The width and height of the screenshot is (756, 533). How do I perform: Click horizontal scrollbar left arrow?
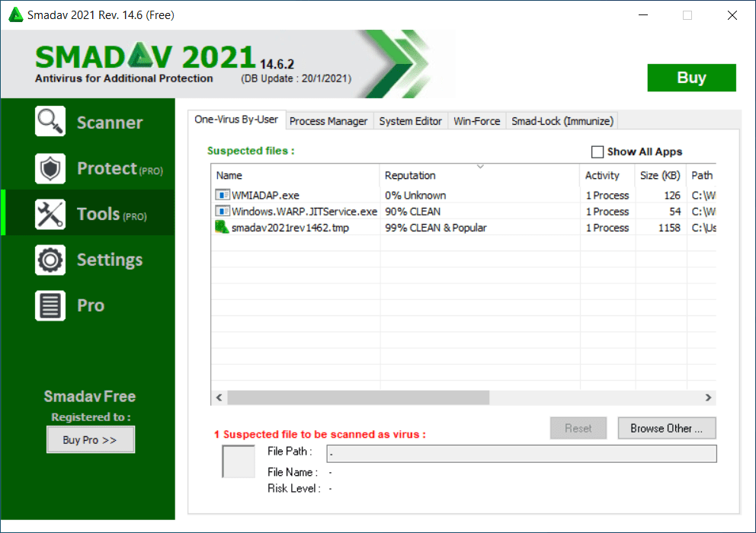click(x=219, y=397)
